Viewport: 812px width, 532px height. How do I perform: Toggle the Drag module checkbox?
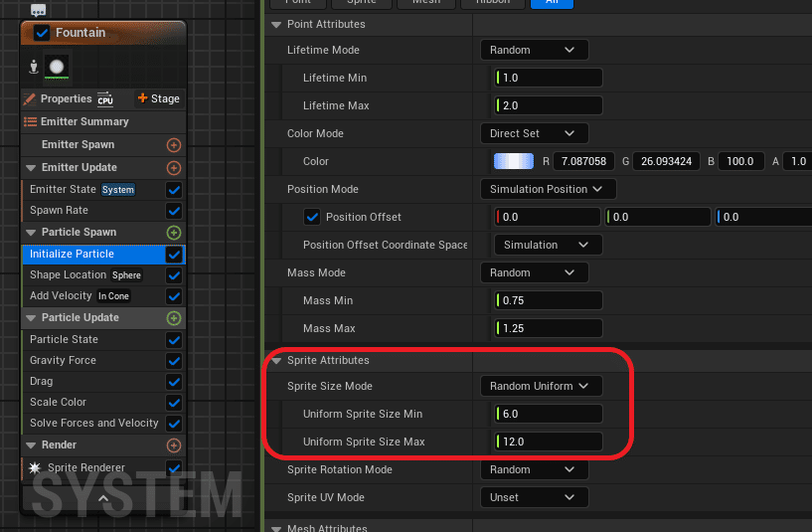pyautogui.click(x=174, y=382)
